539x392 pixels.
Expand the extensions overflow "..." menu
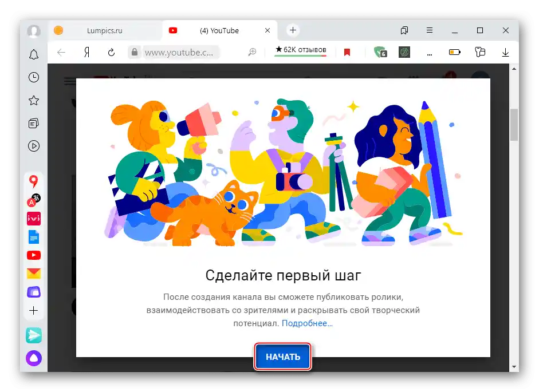[430, 52]
